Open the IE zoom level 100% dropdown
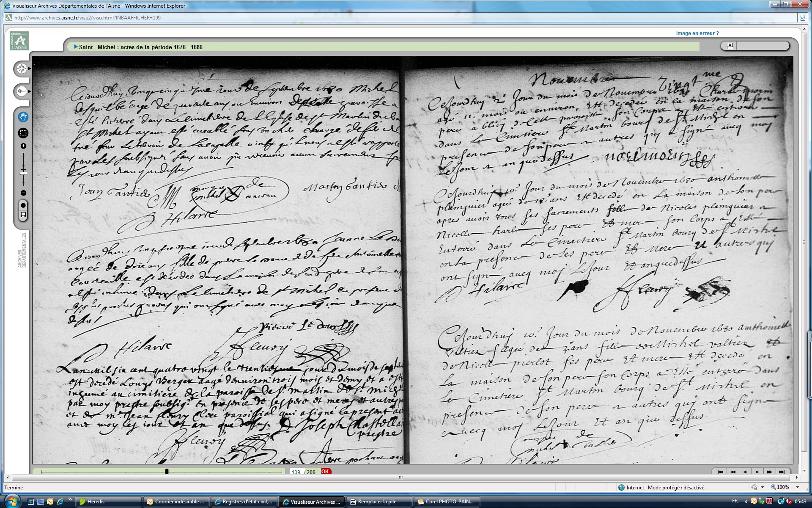 (798, 487)
